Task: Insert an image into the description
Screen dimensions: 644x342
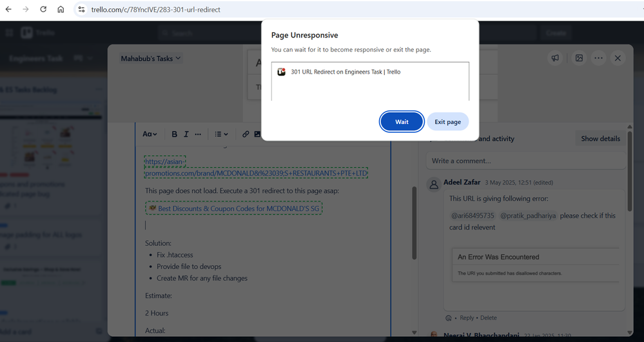Action: 257,134
